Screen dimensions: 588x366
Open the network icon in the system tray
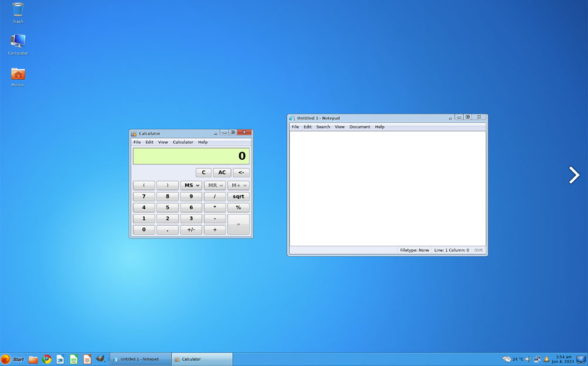pyautogui.click(x=537, y=359)
